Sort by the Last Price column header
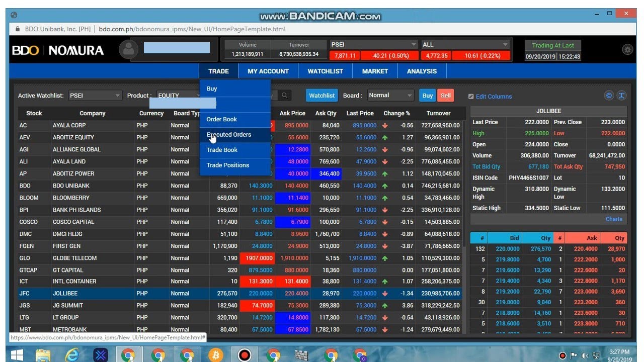 coord(360,114)
